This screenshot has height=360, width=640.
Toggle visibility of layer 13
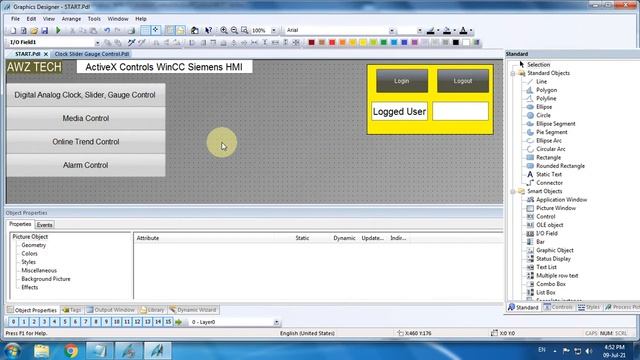[x=147, y=322]
